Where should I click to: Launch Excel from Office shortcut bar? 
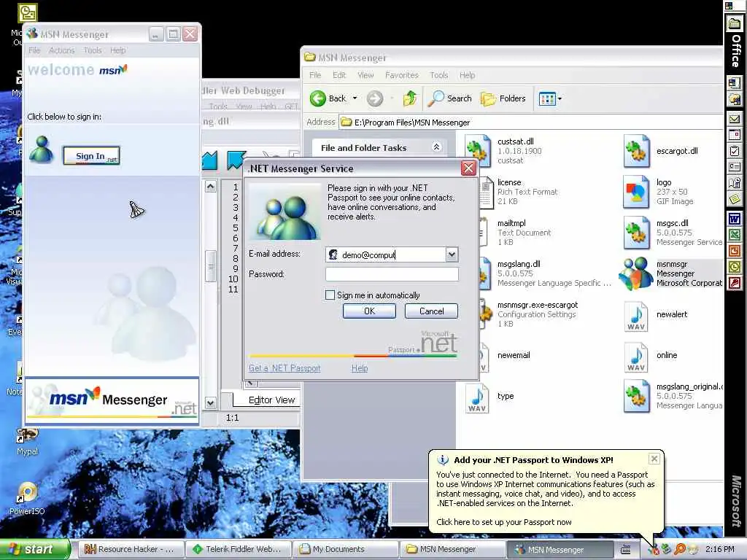click(x=734, y=235)
